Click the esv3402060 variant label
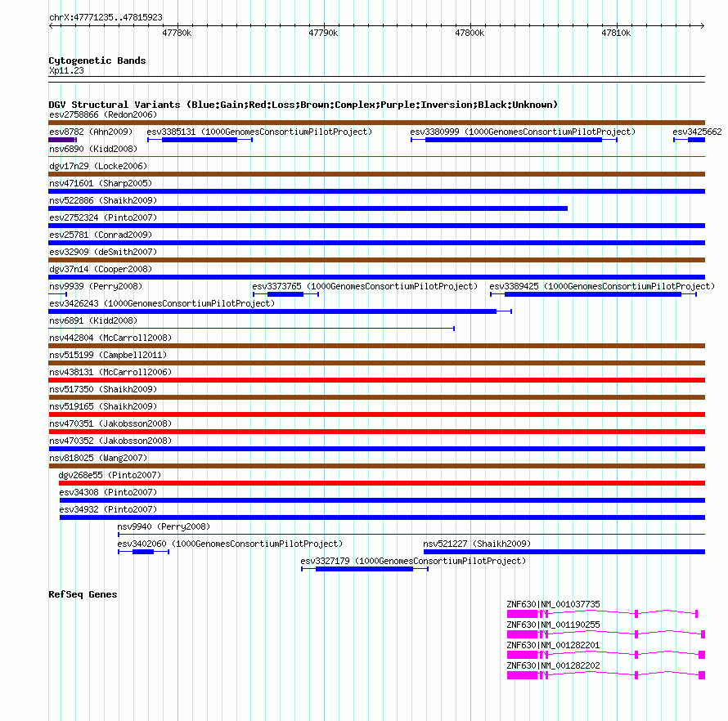The width and height of the screenshot is (728, 721). click(230, 544)
